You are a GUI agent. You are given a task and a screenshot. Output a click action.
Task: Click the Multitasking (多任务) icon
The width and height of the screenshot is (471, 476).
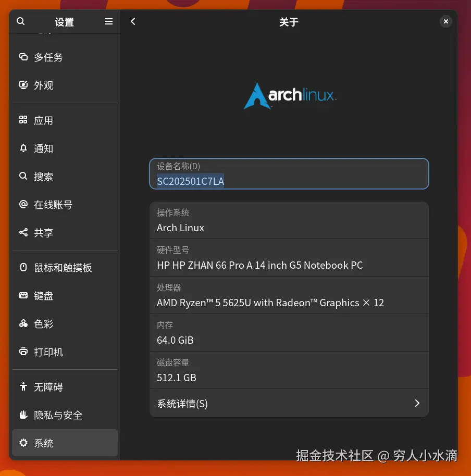point(23,57)
